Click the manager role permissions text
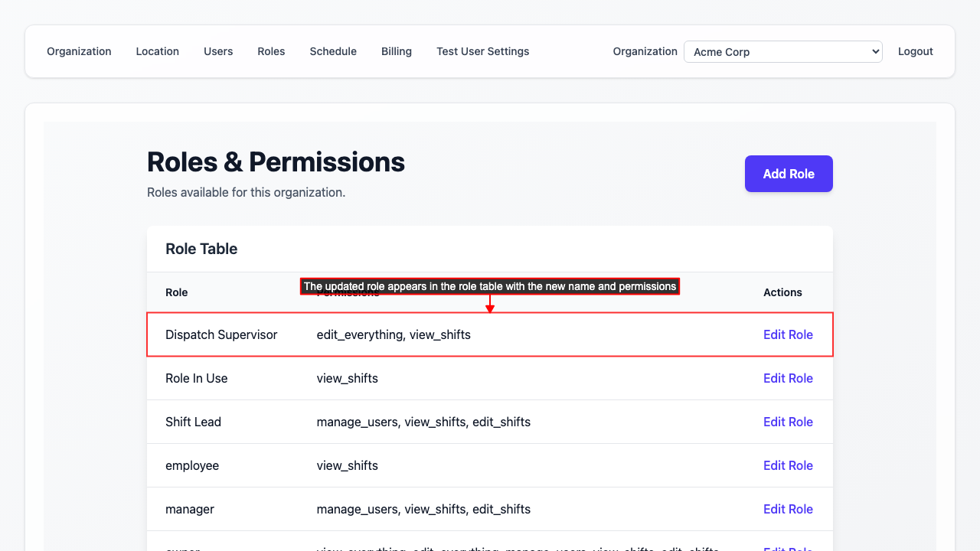Image resolution: width=980 pixels, height=551 pixels. click(423, 509)
